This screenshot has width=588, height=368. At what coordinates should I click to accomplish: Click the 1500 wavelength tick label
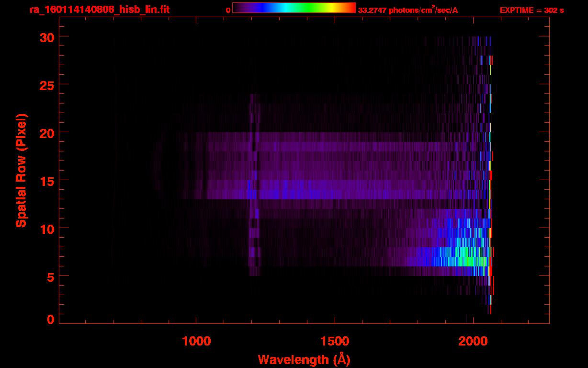click(x=335, y=341)
